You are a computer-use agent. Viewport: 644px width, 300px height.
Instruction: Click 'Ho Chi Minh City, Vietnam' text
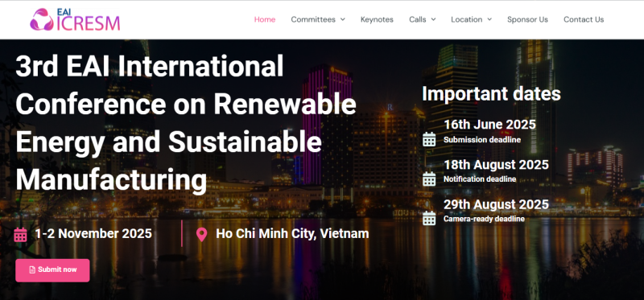[292, 233]
